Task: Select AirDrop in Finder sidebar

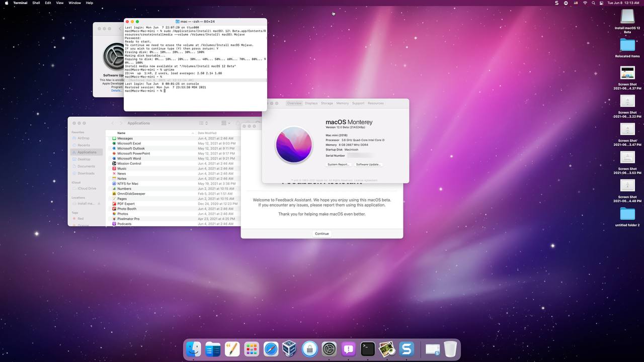Action: (87, 138)
